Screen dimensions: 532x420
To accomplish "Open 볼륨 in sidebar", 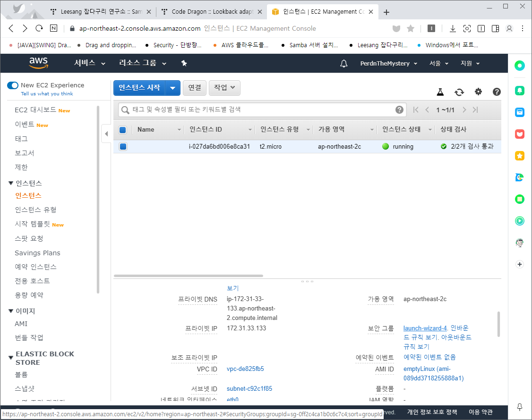I will point(21,375).
